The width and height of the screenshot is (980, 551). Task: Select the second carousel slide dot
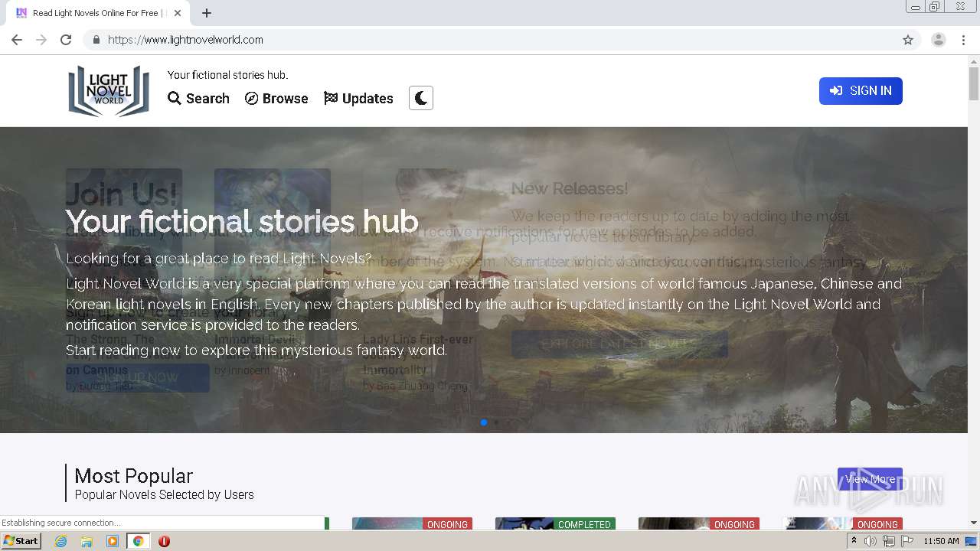point(496,422)
